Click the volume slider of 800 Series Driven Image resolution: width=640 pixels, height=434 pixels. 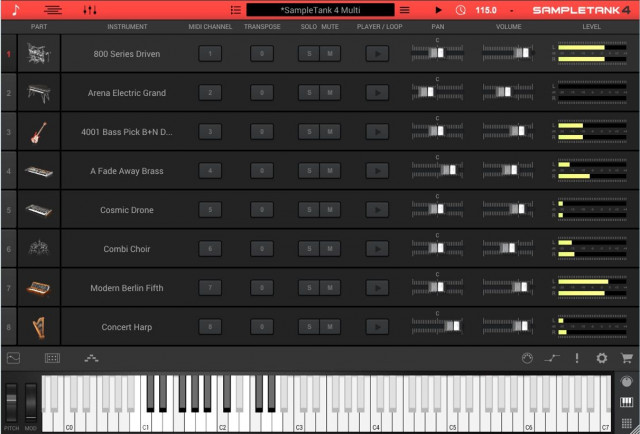click(x=508, y=53)
